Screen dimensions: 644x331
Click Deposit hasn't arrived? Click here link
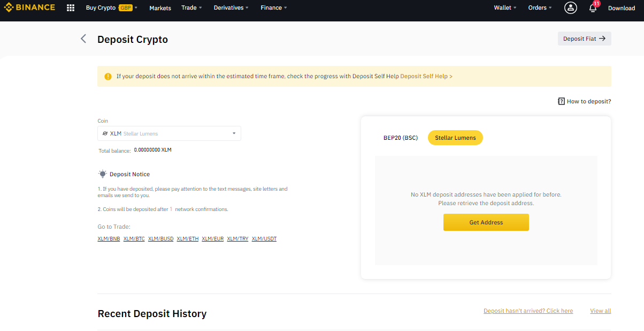528,311
